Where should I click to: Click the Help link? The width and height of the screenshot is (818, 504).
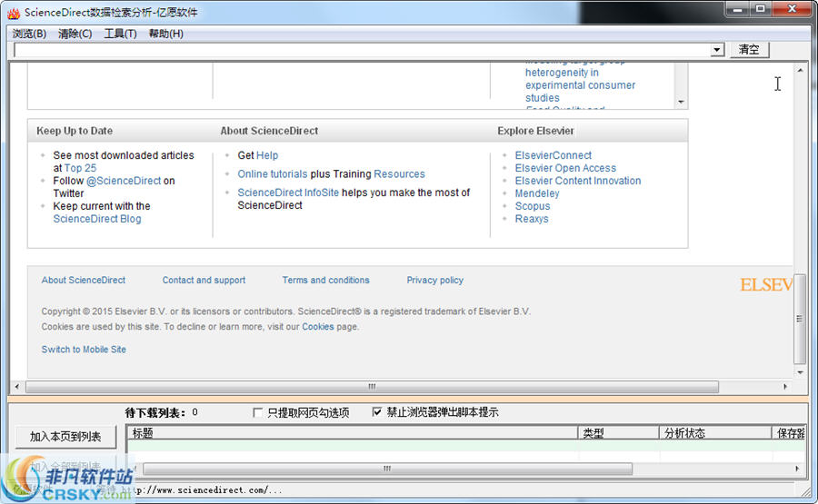click(x=267, y=155)
